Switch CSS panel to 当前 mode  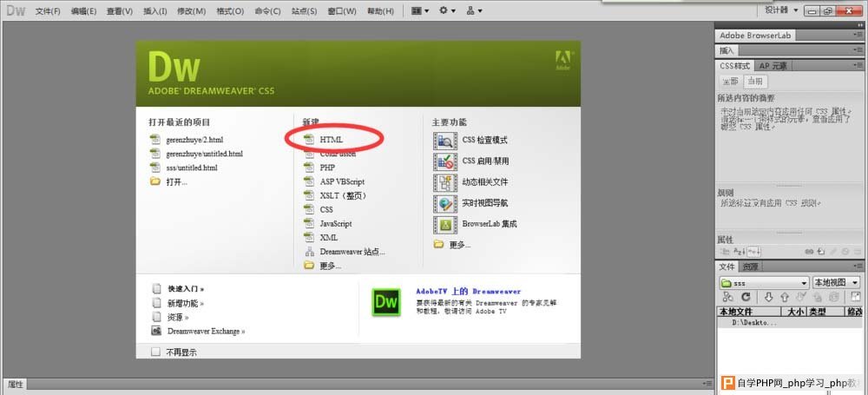[x=755, y=82]
